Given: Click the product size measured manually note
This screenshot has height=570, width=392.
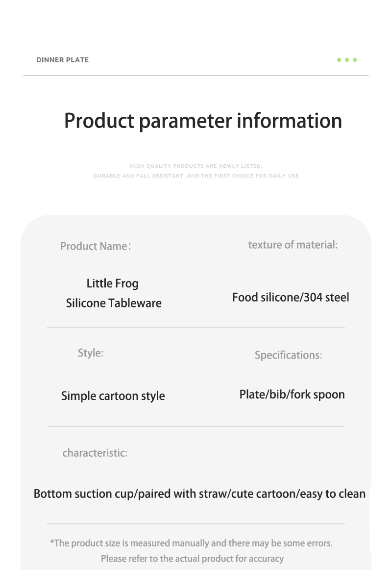Looking at the screenshot, I should click(x=191, y=543).
